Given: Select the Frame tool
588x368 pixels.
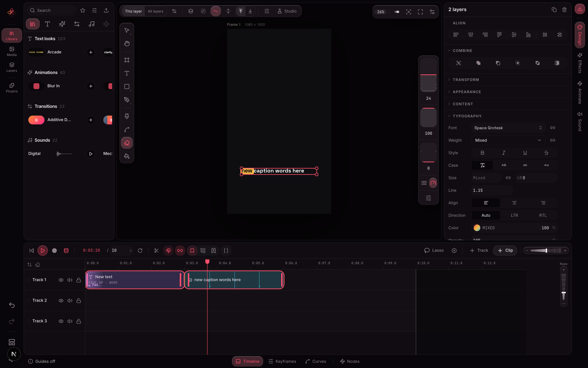Looking at the screenshot, I should (127, 60).
